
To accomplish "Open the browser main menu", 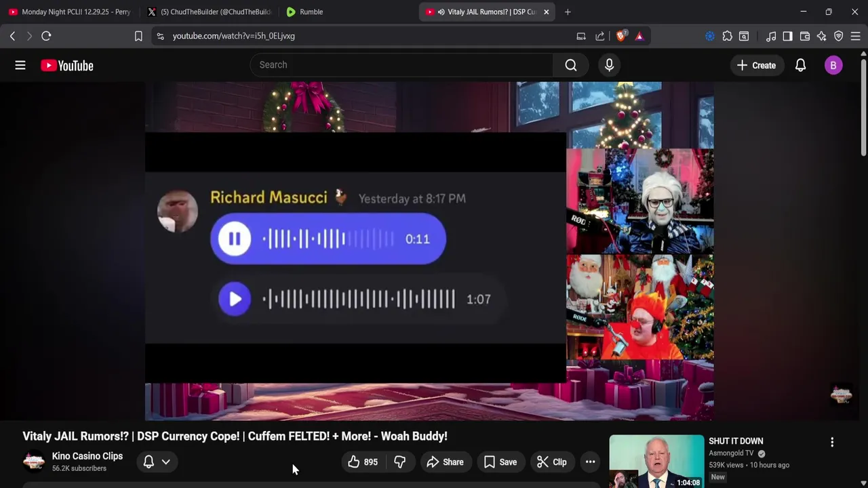I will [856, 36].
